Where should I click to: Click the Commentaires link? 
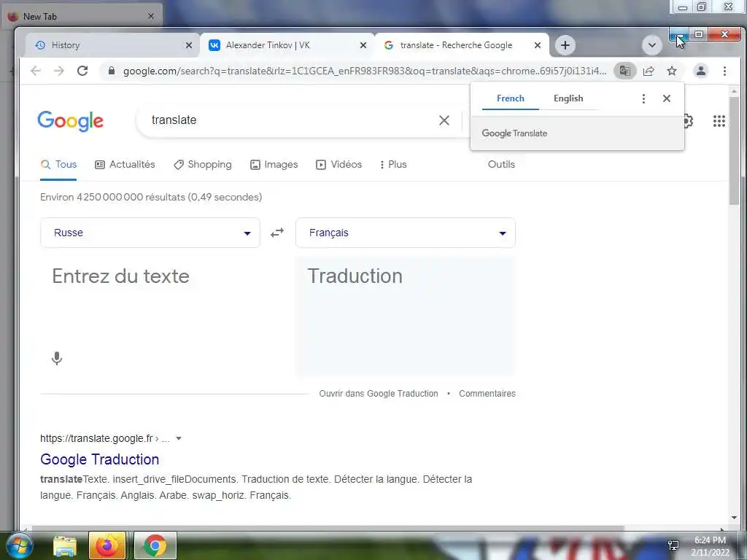tap(487, 394)
